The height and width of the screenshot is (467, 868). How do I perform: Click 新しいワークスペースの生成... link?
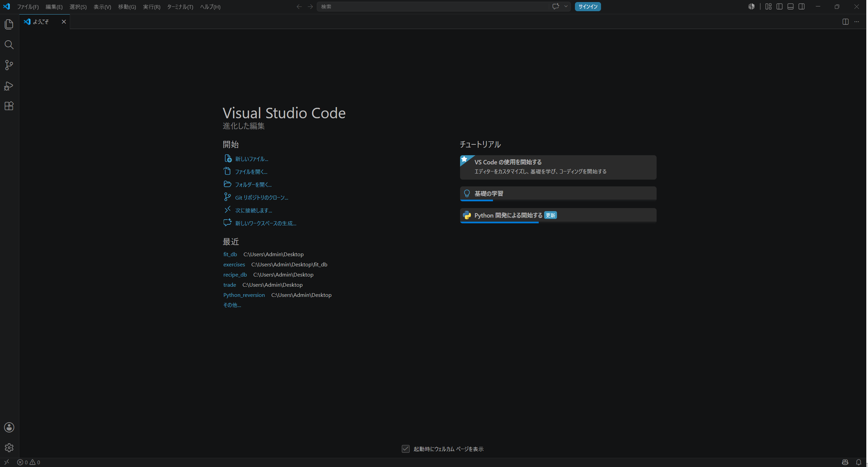pyautogui.click(x=266, y=223)
